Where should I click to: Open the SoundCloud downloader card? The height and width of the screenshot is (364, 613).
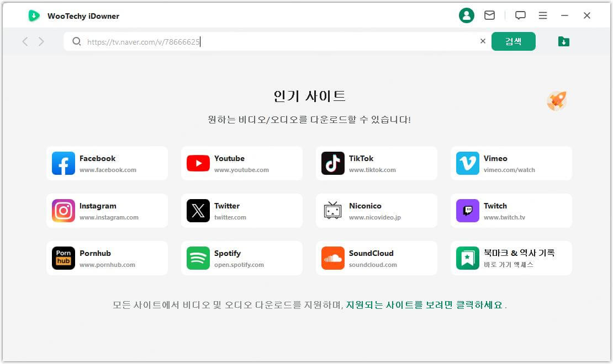point(376,258)
